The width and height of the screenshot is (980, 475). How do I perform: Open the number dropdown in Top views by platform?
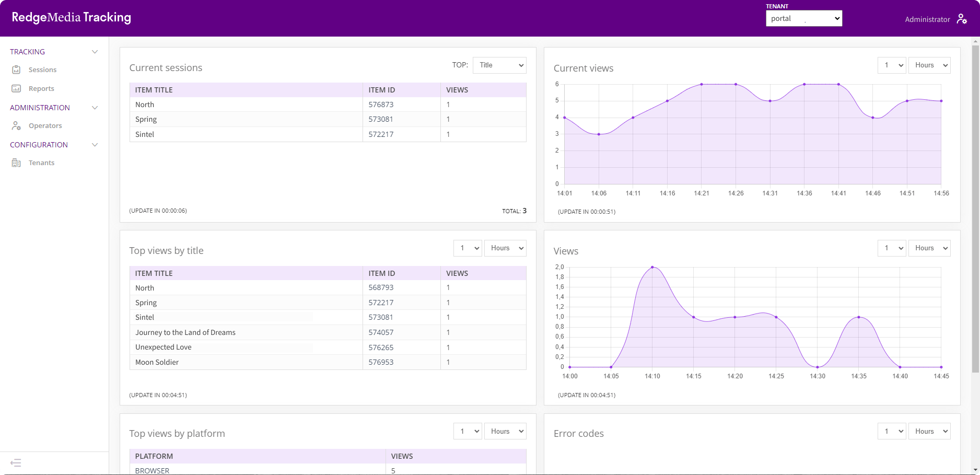[x=468, y=431]
